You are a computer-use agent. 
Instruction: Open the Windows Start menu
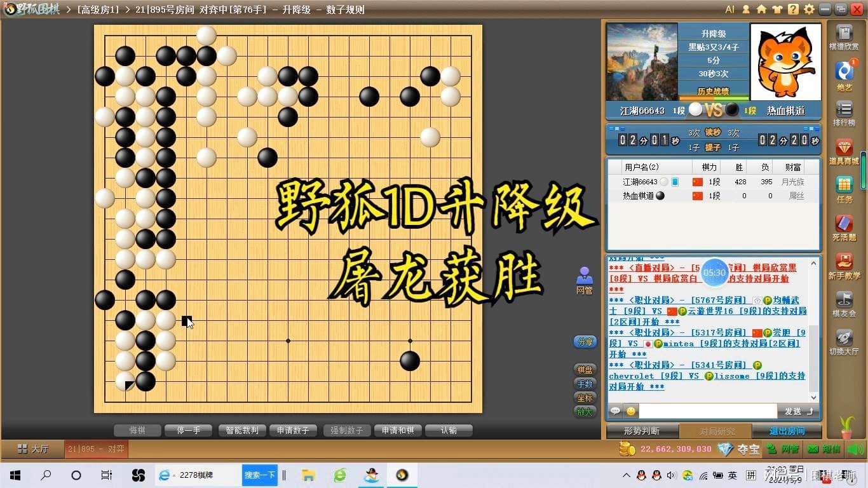15,475
